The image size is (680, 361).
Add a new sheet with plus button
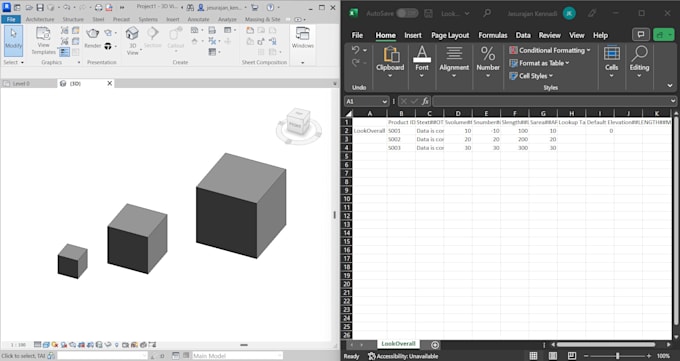click(435, 345)
